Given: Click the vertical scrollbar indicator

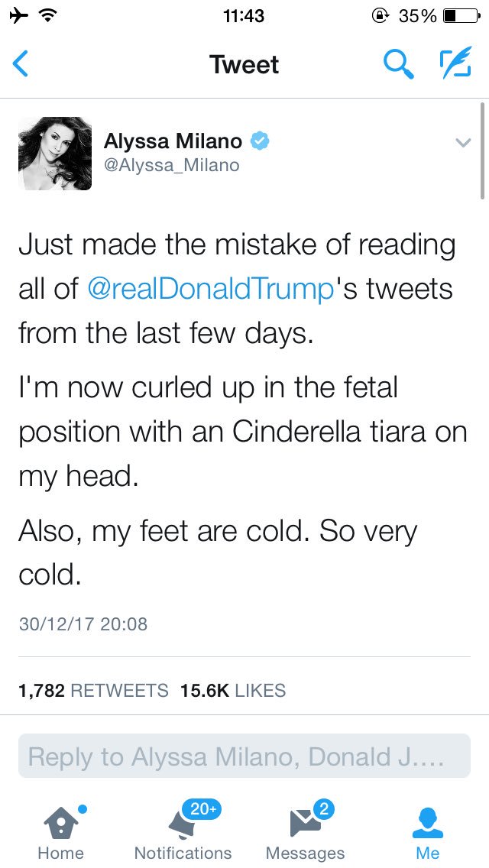Looking at the screenshot, I should pos(483,150).
